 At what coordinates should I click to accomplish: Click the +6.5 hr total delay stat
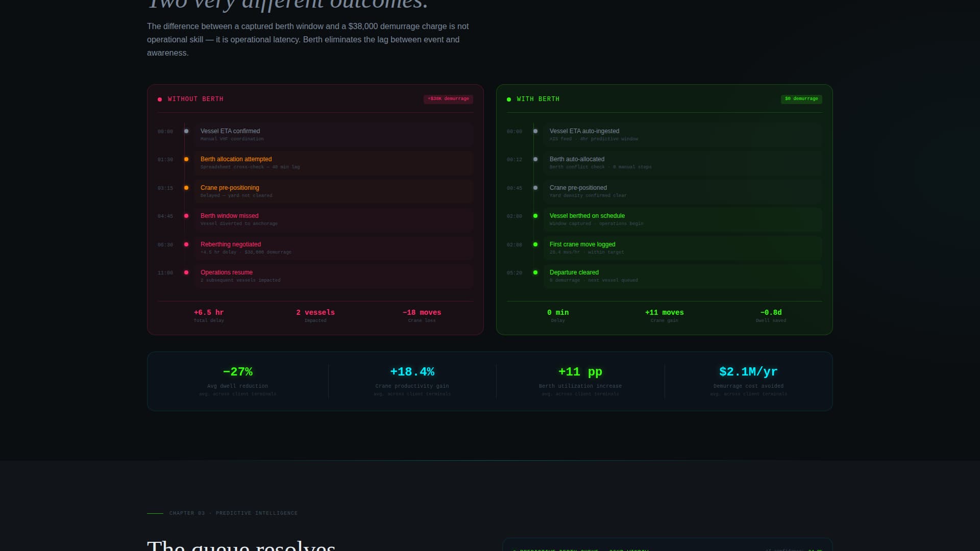209,312
